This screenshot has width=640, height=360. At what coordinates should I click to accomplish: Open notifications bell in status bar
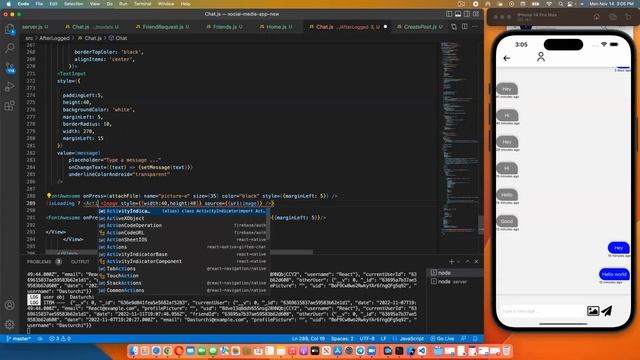(475, 339)
